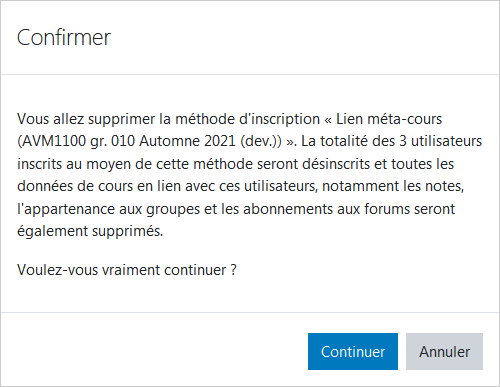This screenshot has width=500, height=387.
Task: Click the text Automne 2021 in the message
Action: point(188,141)
